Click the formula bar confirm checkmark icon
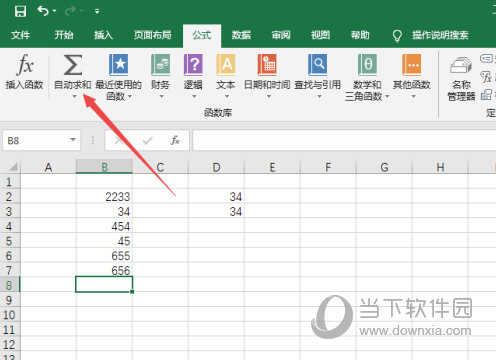 point(147,141)
